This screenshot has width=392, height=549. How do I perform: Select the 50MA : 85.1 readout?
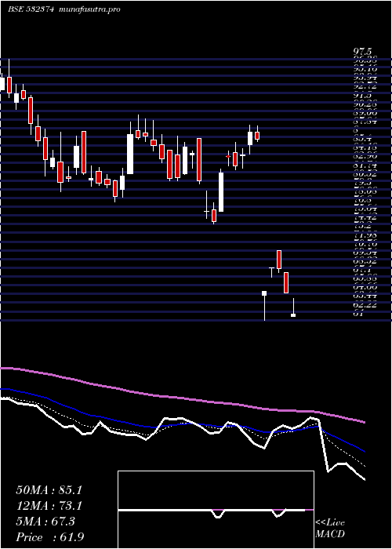pos(49,490)
